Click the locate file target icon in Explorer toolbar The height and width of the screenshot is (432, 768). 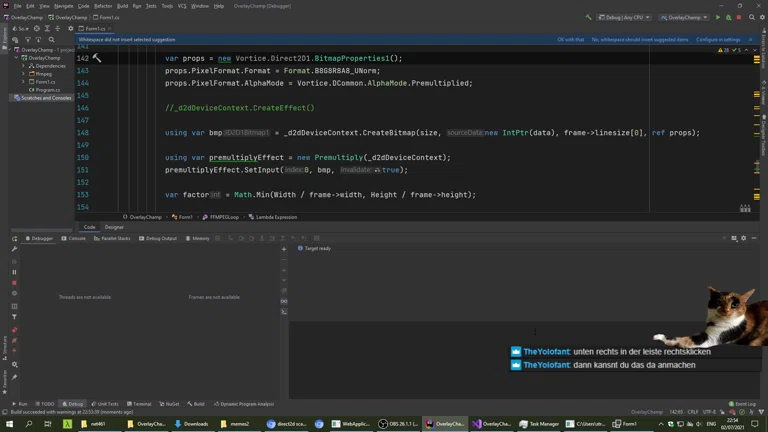point(37,28)
